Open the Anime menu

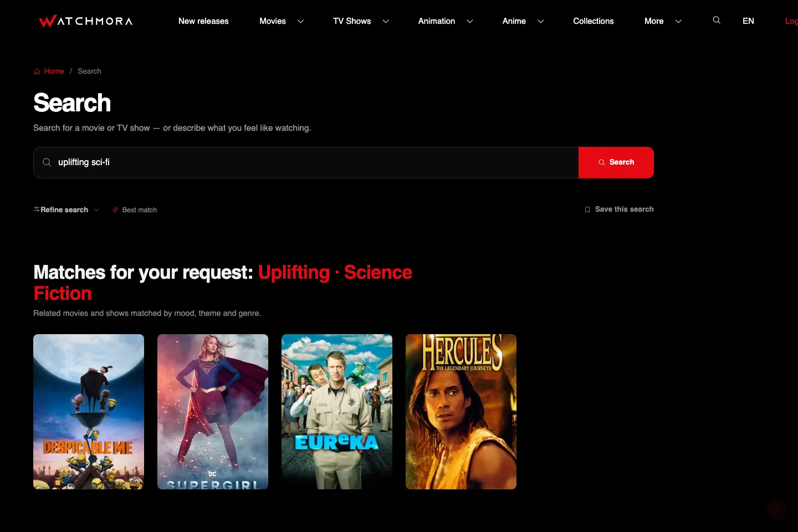[514, 21]
